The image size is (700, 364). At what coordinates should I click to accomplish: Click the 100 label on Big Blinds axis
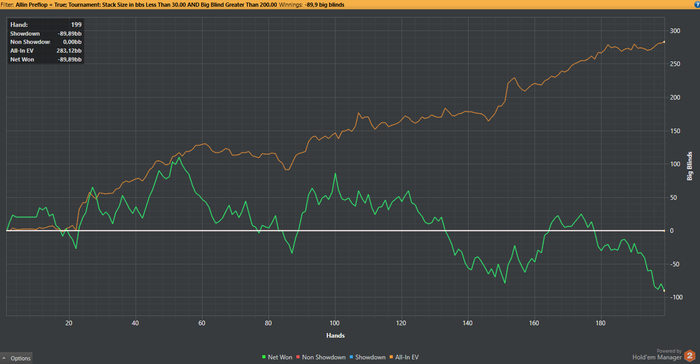tap(675, 164)
